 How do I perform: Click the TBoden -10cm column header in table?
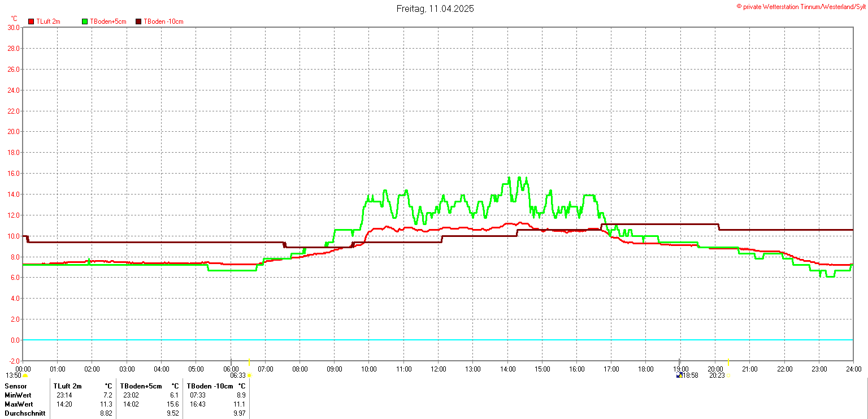click(x=210, y=386)
